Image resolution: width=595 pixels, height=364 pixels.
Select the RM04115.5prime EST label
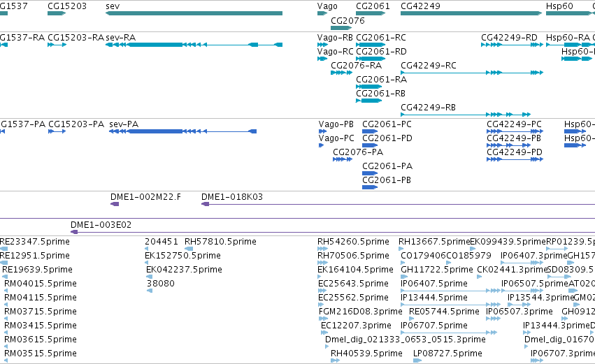[41, 298]
